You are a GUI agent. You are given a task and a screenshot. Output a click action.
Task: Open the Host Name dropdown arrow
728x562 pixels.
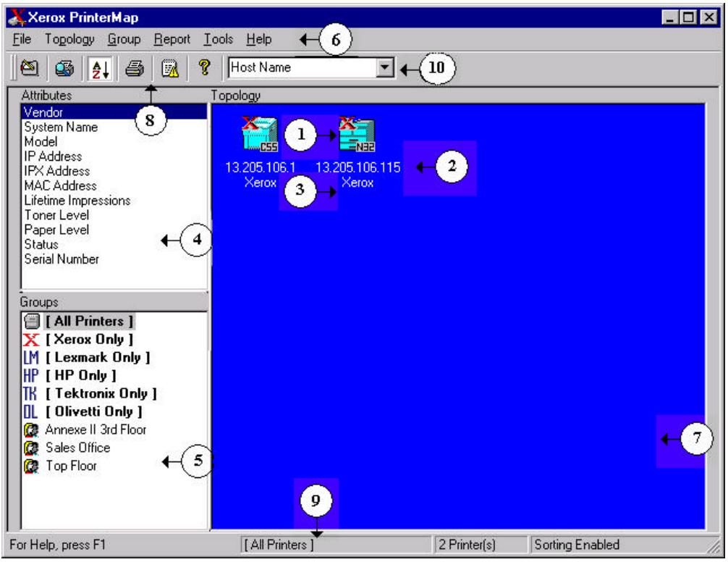pos(385,68)
